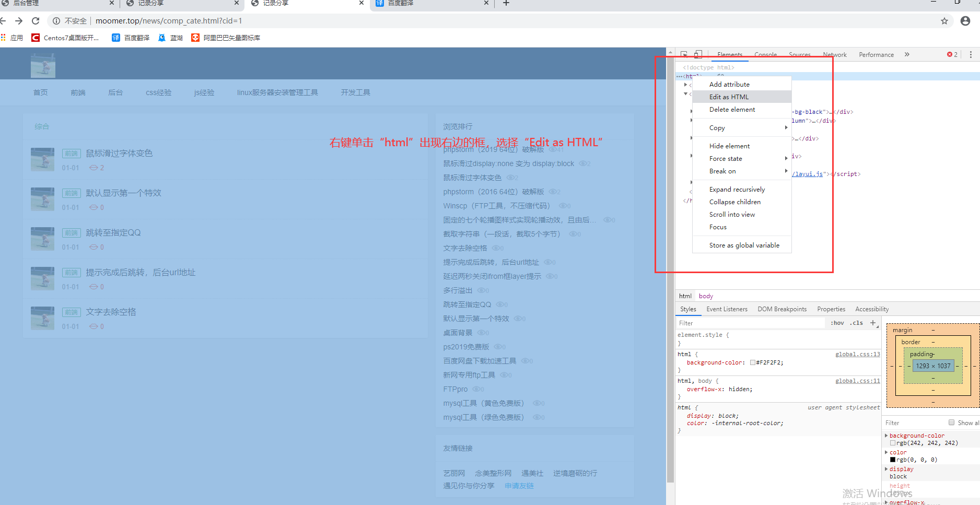Screen dimensions: 980x505
Task: Expand computed background-color property triangle
Action: [886, 436]
